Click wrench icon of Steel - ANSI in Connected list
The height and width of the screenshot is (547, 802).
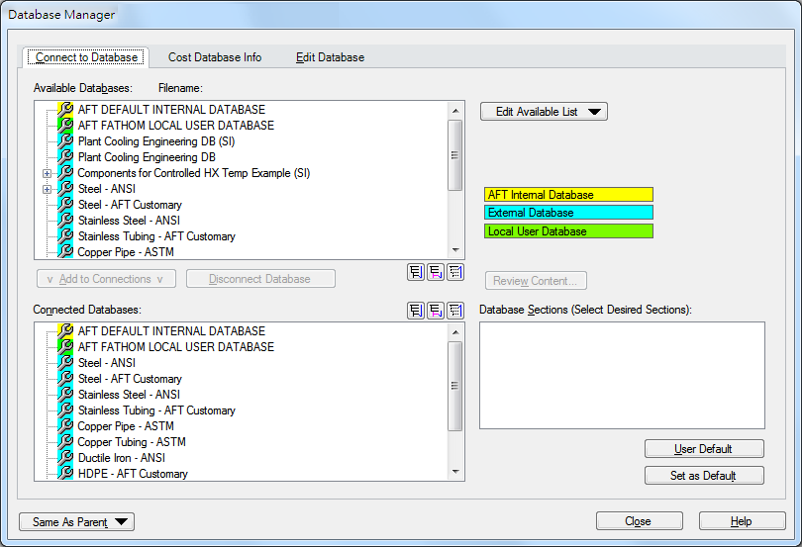65,363
